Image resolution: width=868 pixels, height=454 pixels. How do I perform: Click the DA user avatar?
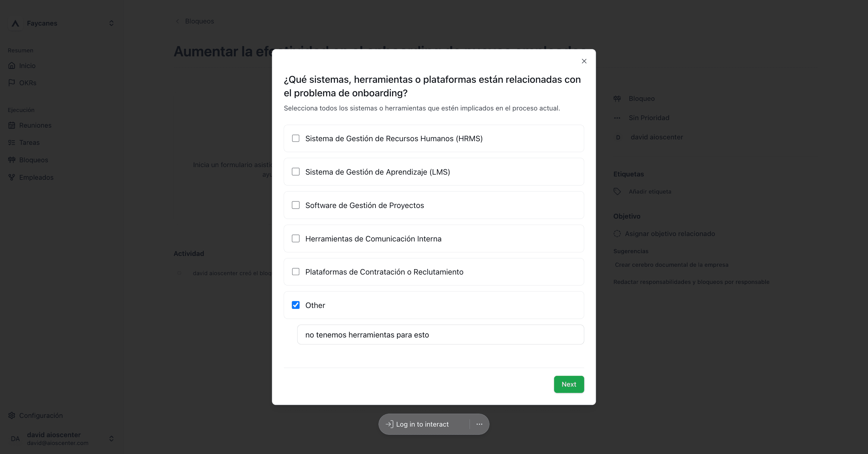click(x=15, y=439)
